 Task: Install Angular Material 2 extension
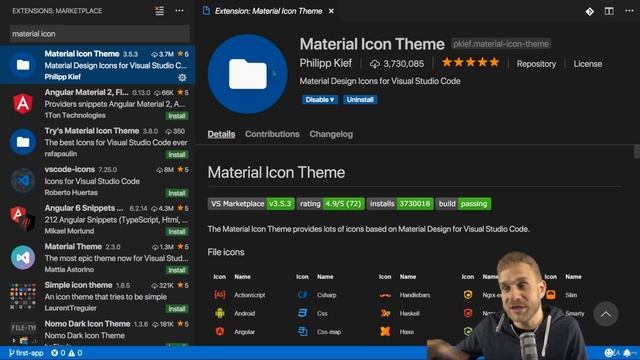(177, 116)
